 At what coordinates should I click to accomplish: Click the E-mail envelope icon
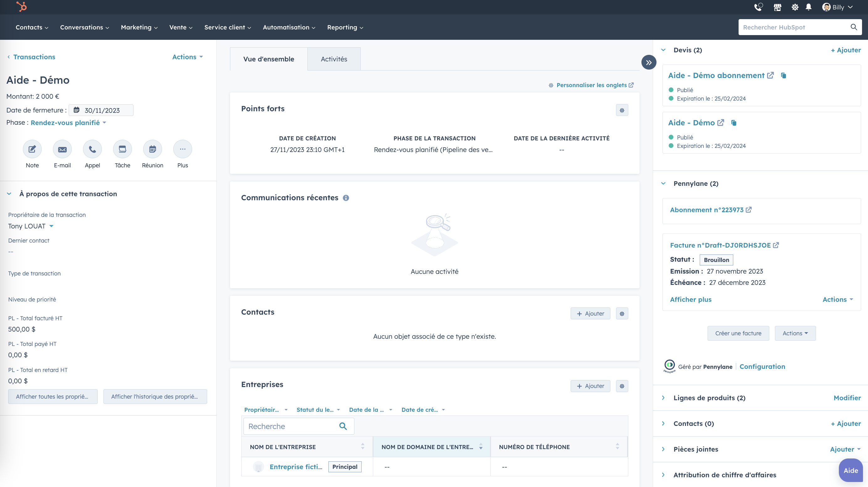(x=62, y=149)
